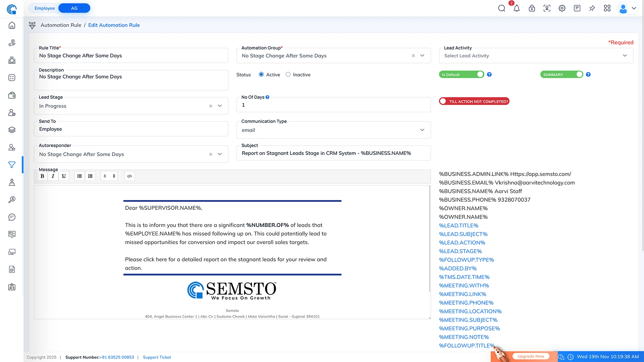
Task: Click the notification bell icon
Action: (x=517, y=8)
